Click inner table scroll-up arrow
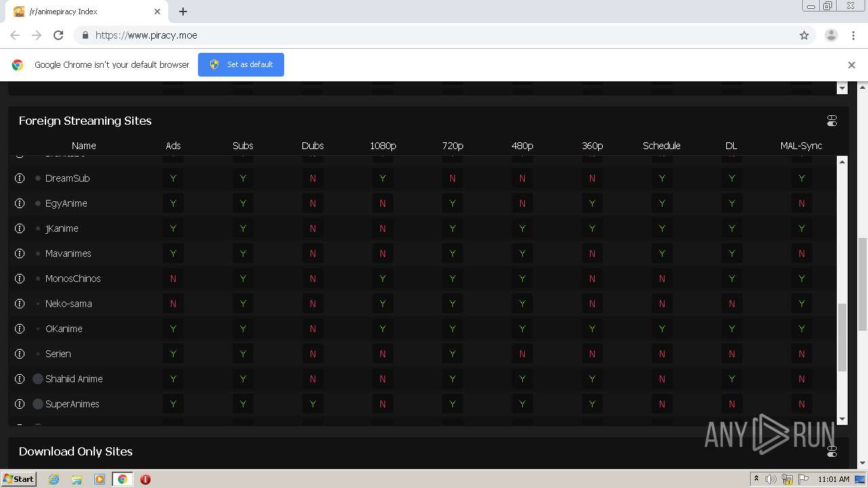Viewport: 868px width, 488px height. pyautogui.click(x=842, y=161)
